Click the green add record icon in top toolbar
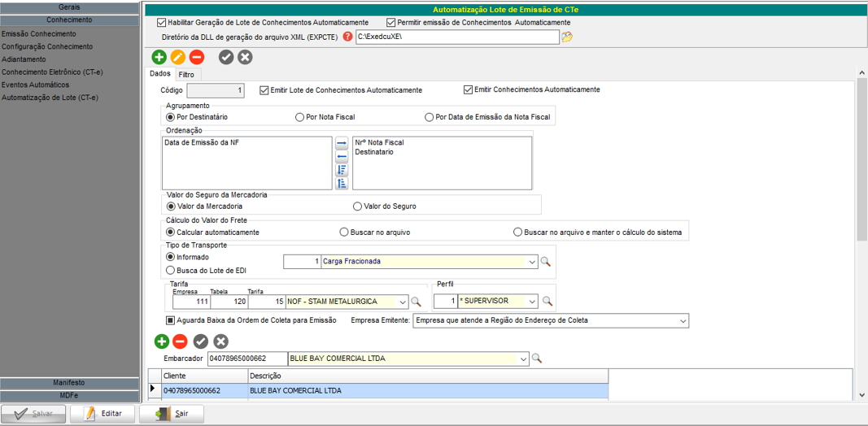 click(x=159, y=57)
